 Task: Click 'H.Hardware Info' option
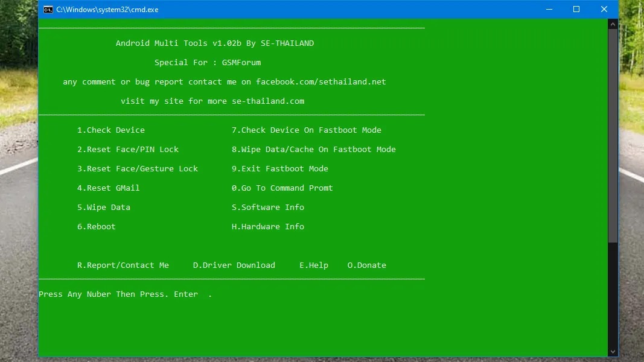[x=268, y=227]
